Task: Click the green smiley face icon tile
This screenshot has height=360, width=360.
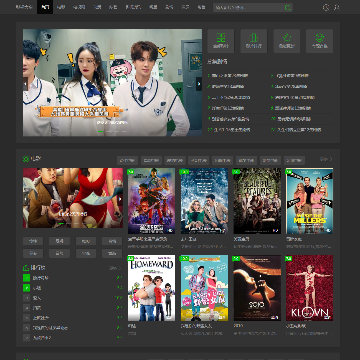Action: (x=319, y=41)
